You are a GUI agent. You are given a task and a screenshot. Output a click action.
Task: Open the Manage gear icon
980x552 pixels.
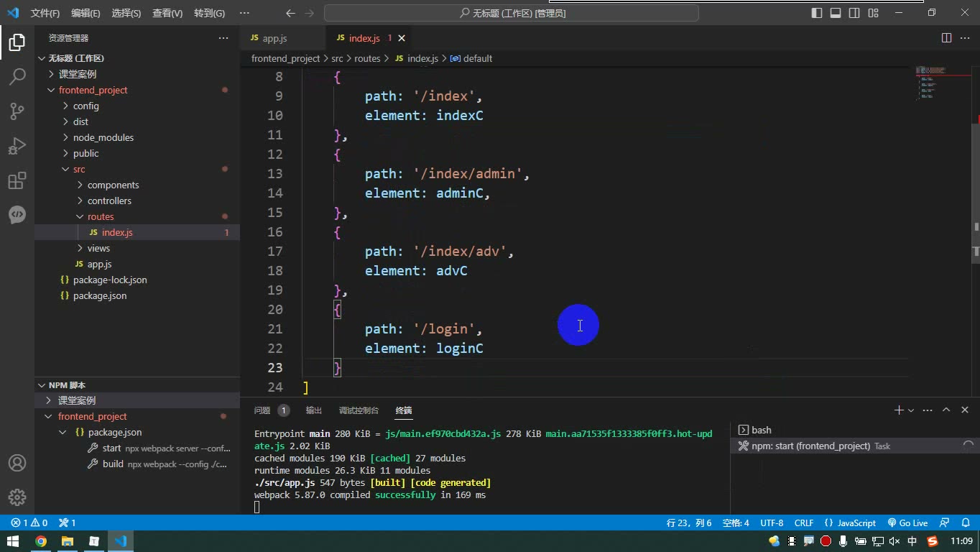pos(17,497)
